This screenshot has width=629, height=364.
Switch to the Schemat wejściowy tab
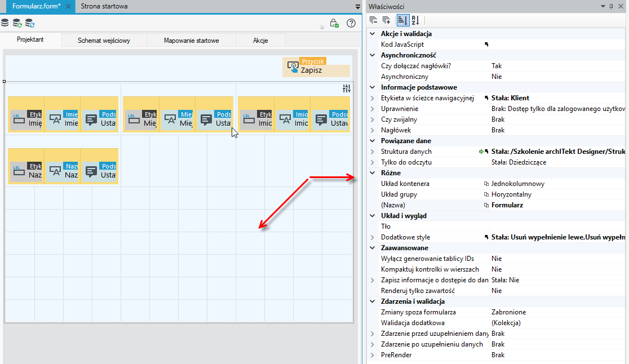pyautogui.click(x=104, y=41)
